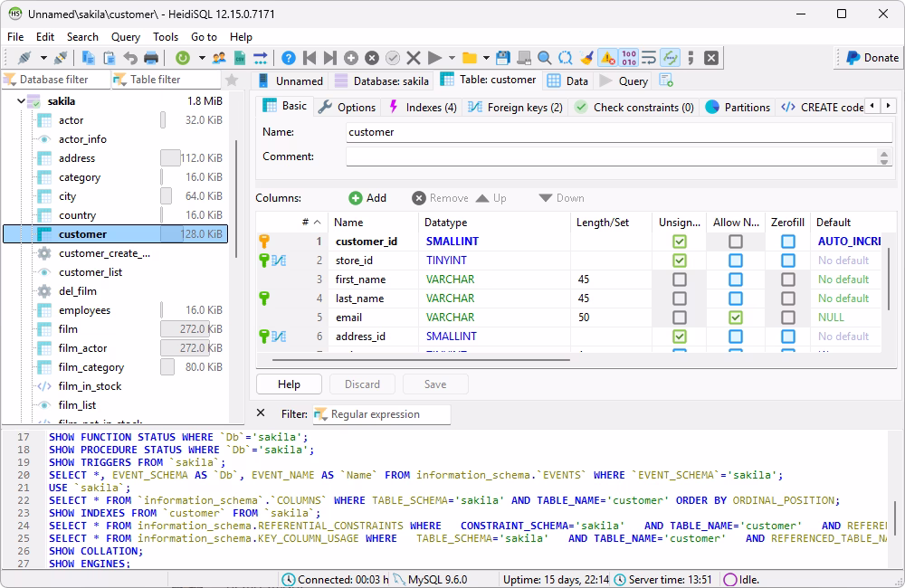Screen dimensions: 905x588
Task: Open the Refresh dropdown arrow
Action: (202, 58)
